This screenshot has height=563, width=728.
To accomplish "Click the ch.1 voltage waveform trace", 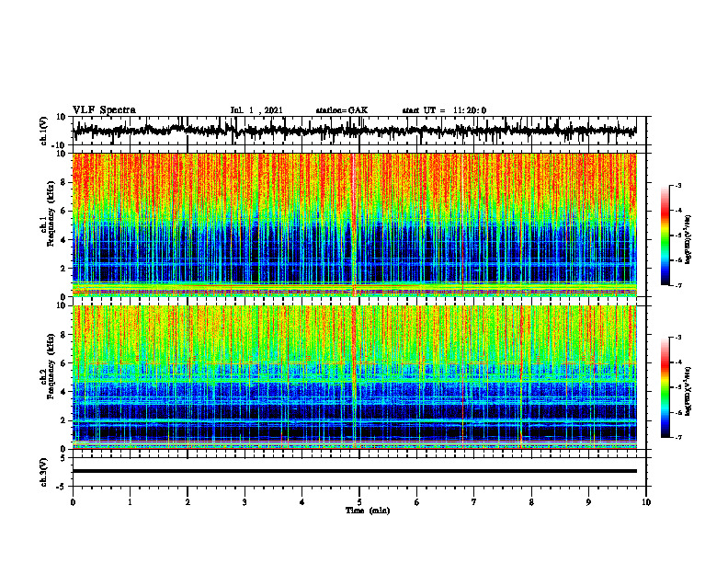I will click(354, 131).
